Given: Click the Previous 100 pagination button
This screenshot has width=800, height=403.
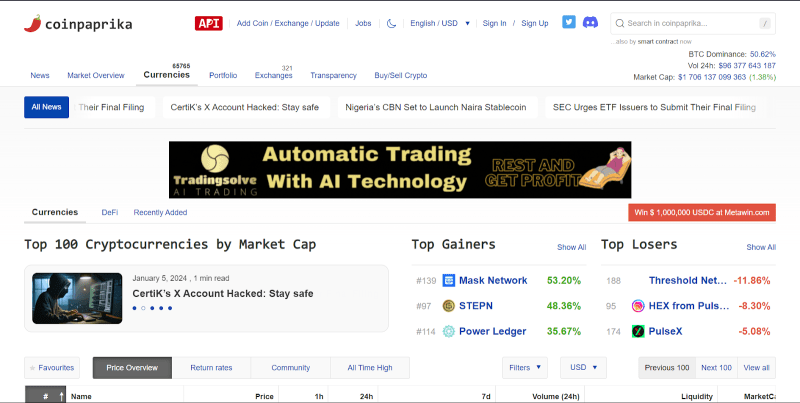Looking at the screenshot, I should (x=667, y=368).
